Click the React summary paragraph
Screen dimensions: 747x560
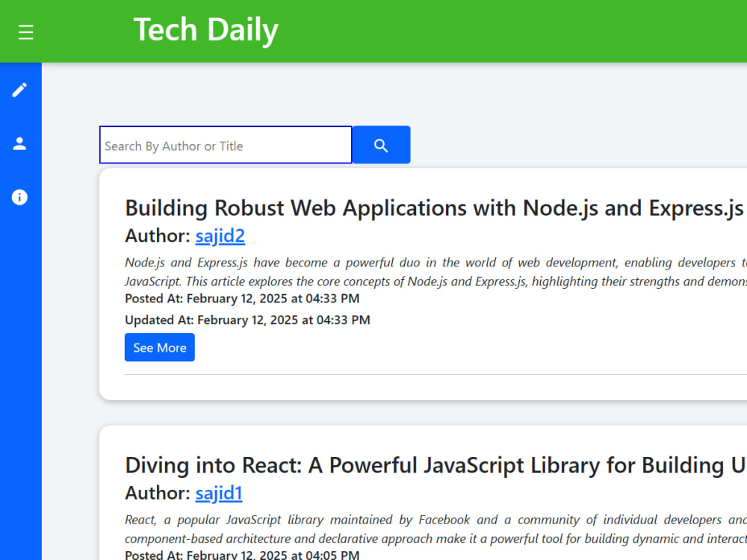(x=436, y=529)
